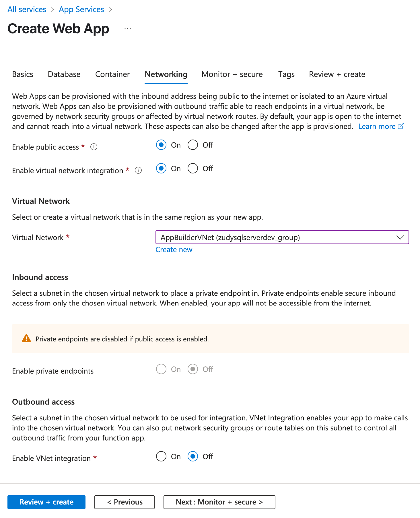The width and height of the screenshot is (420, 518).
Task: Turn Off Enable public access
Action: click(x=193, y=145)
